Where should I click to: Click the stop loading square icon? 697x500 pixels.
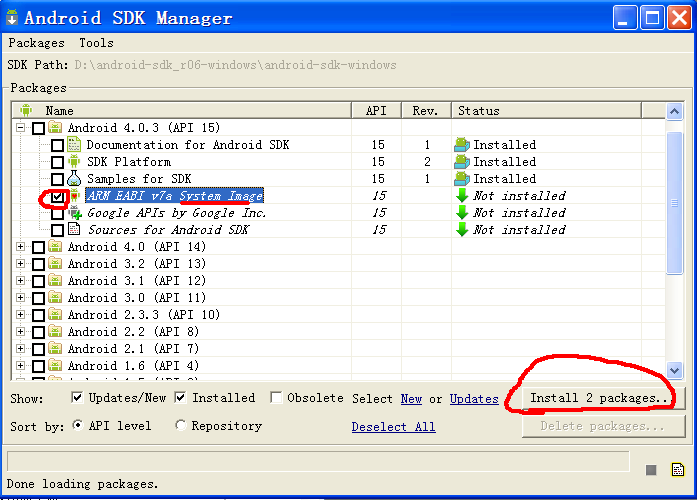click(x=651, y=470)
